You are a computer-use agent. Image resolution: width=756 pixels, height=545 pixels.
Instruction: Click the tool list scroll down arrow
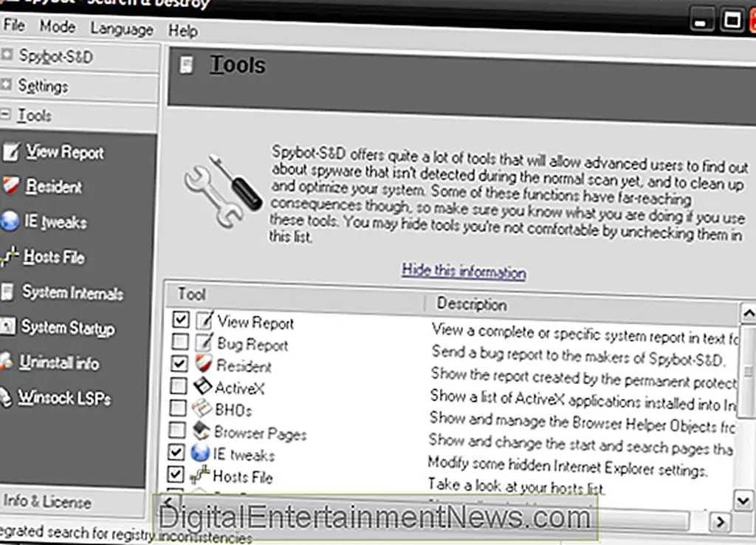(x=744, y=501)
